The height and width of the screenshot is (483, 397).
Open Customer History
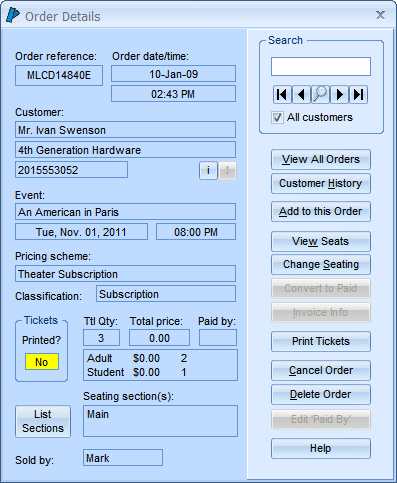tap(321, 183)
